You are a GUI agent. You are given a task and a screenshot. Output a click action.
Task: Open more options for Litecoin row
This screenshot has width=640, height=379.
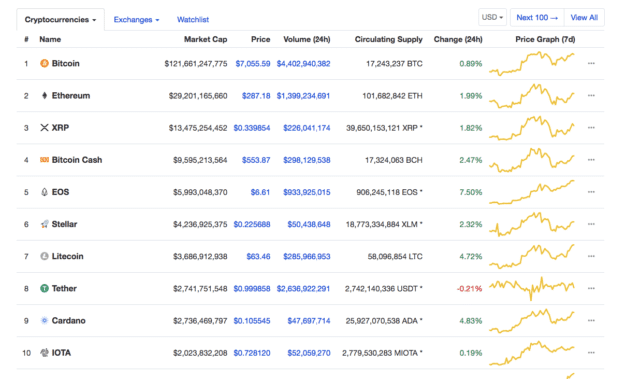pos(591,256)
